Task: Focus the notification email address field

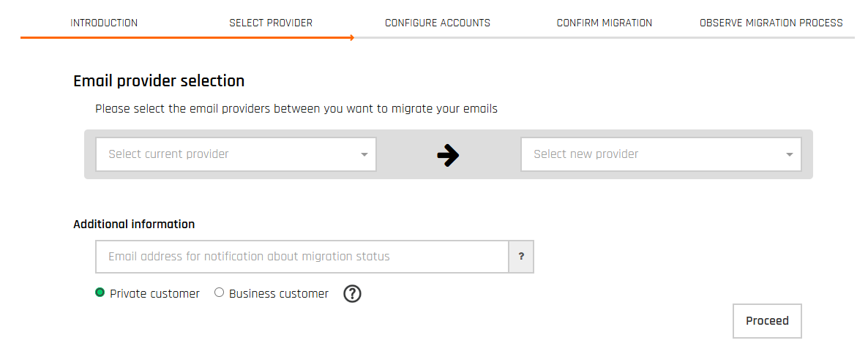Action: [x=302, y=257]
